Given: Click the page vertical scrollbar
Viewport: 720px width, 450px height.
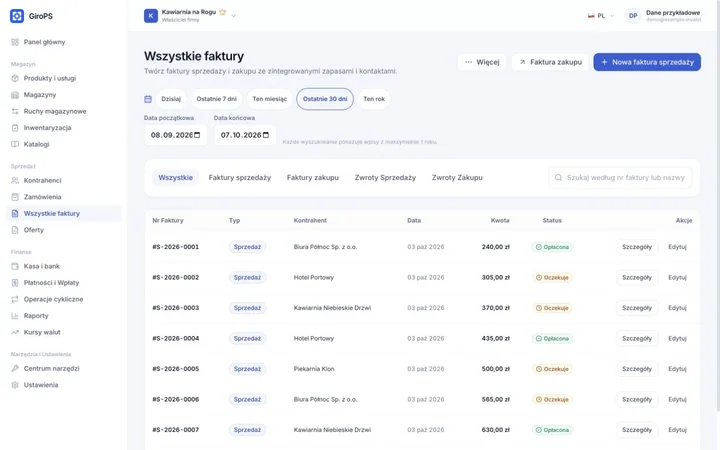Looking at the screenshot, I should coord(718,205).
